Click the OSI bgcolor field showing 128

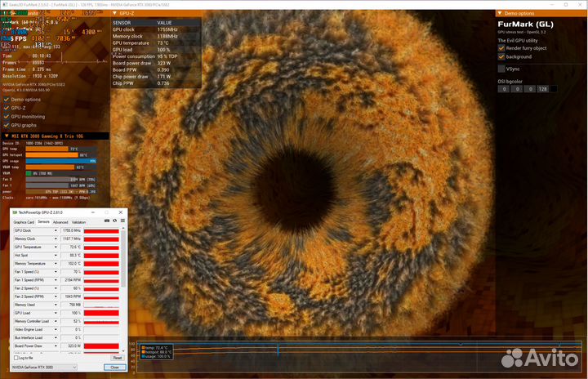[x=542, y=89]
